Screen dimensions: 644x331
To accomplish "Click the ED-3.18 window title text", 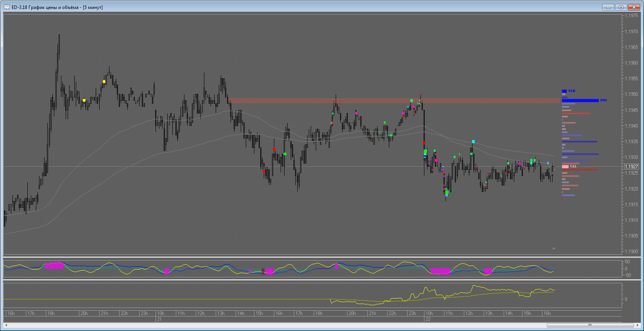I will tap(57, 7).
